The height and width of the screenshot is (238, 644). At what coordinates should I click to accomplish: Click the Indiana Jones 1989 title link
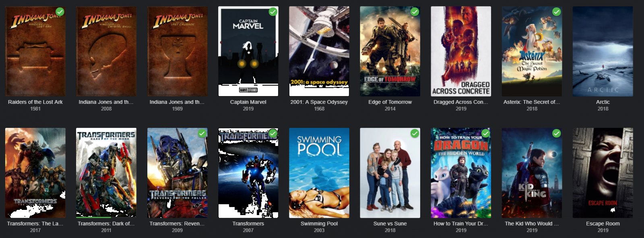click(177, 102)
